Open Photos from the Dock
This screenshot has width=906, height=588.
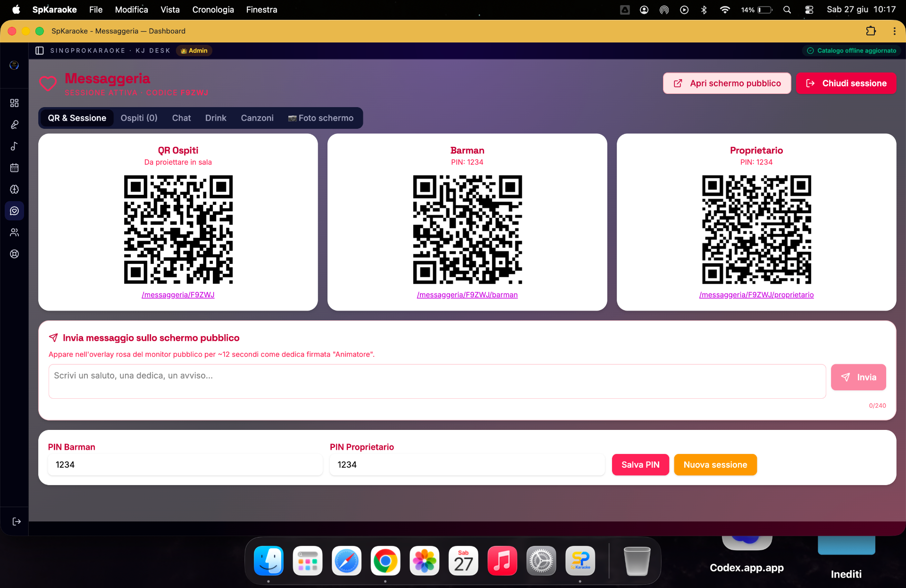pyautogui.click(x=424, y=561)
